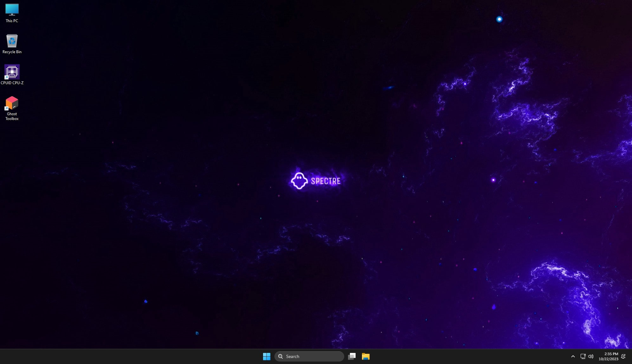
Task: Show hidden system tray icons
Action: click(x=573, y=356)
